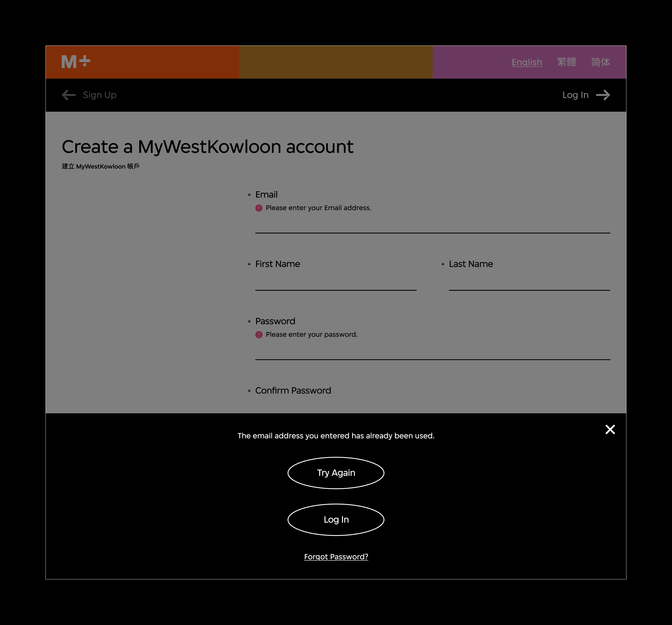This screenshot has height=625, width=672.
Task: Click the 'Please enter your Email address.' message
Action: tap(318, 208)
